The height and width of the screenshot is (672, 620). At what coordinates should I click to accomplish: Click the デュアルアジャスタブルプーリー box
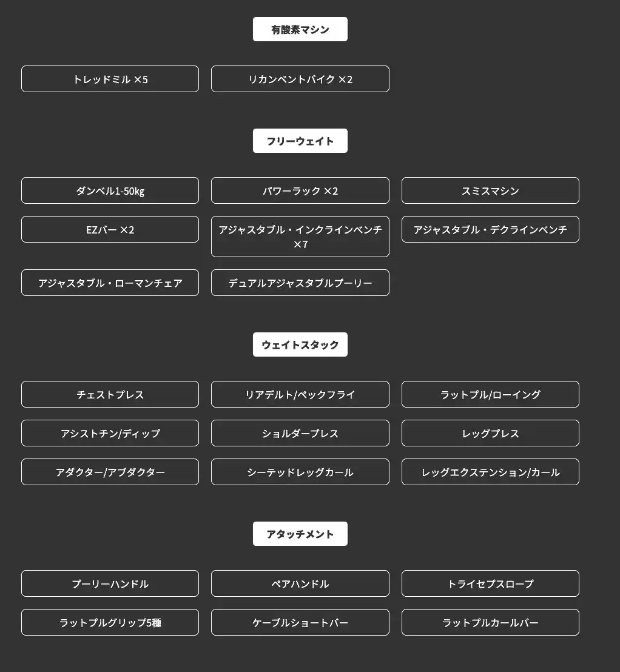pos(300,283)
